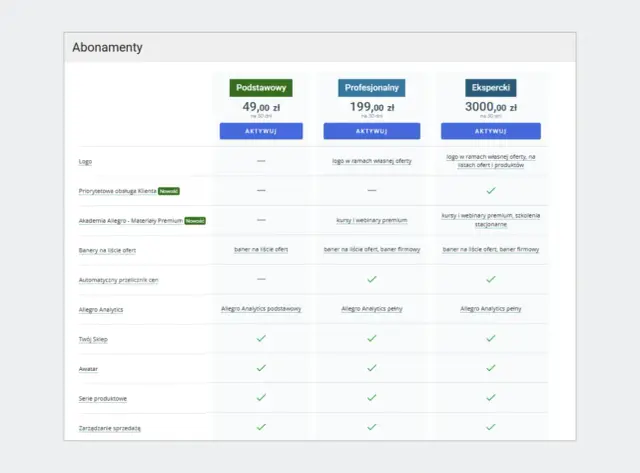Click Profesjonalny checkmark in Twój Sklep row
The height and width of the screenshot is (473, 640).
tap(372, 338)
